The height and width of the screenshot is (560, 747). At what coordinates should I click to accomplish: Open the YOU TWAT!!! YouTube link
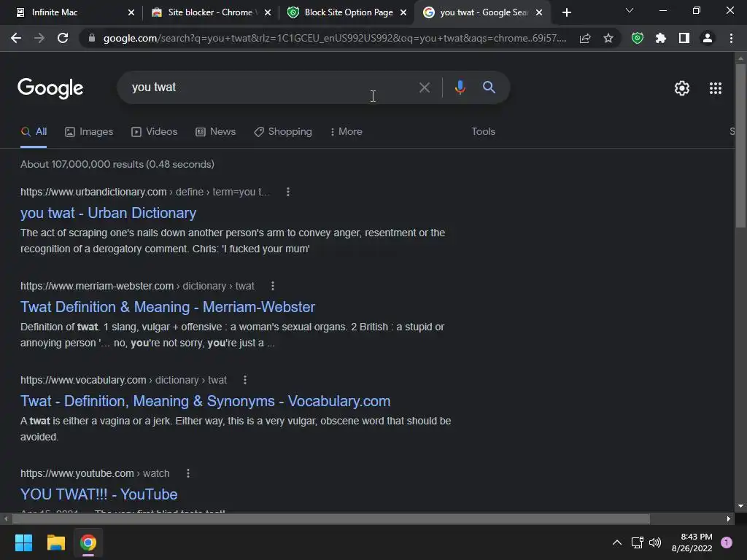pyautogui.click(x=98, y=494)
